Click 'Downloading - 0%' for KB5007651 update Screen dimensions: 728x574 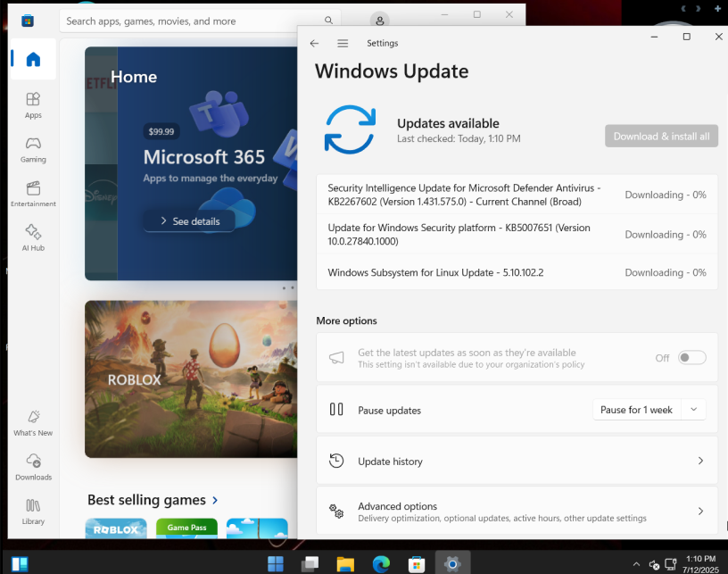666,234
